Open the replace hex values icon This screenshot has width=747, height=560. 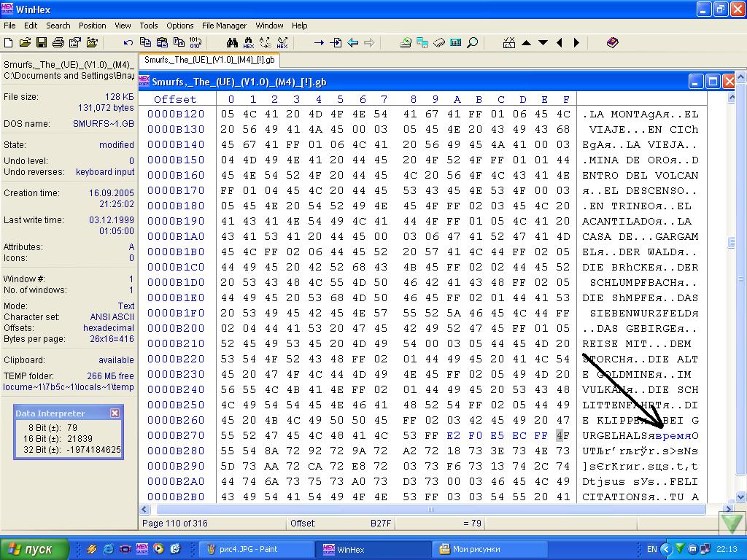click(x=282, y=43)
